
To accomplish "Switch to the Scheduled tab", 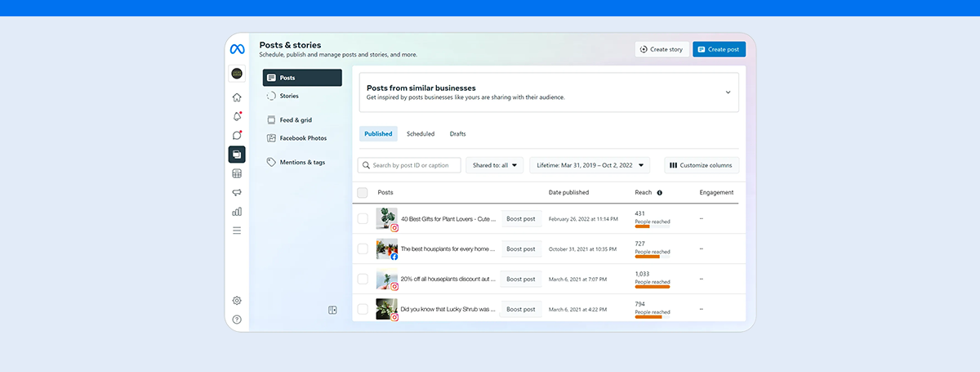I will [x=421, y=133].
